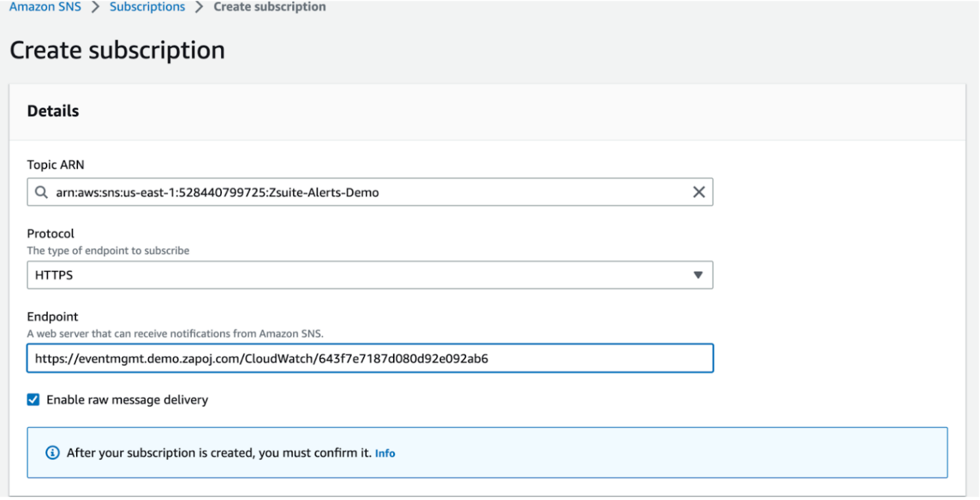The height and width of the screenshot is (500, 980).
Task: Click the search icon in Topic ARN field
Action: tap(41, 192)
